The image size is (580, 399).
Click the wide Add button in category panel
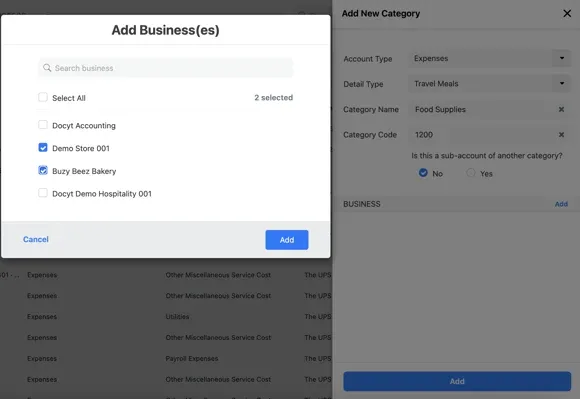tap(457, 381)
